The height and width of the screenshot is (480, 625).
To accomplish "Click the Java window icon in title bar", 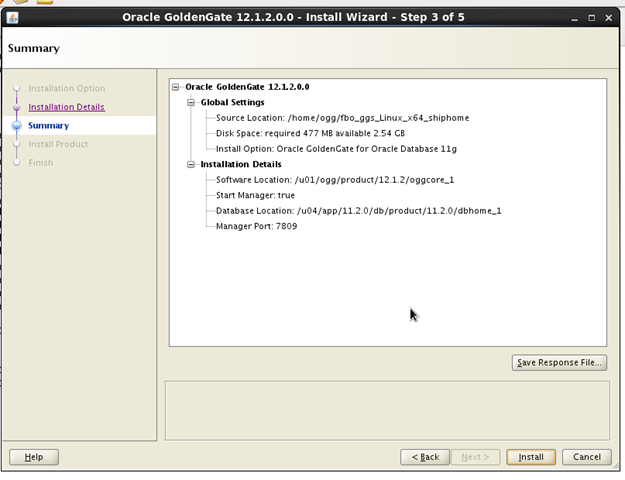I will coord(12,18).
